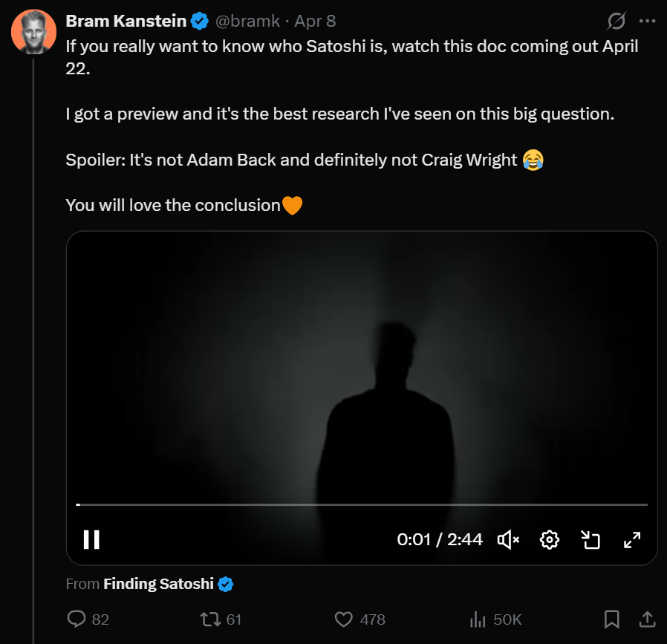Open Bram Kanstein's profile avatar
This screenshot has width=667, height=644.
(x=33, y=32)
